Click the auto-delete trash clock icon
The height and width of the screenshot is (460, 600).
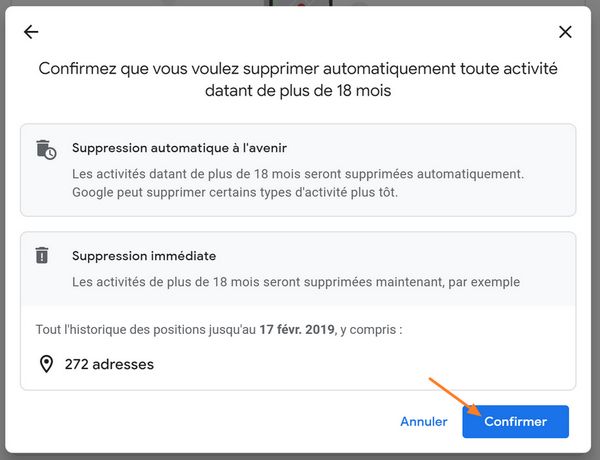point(46,149)
